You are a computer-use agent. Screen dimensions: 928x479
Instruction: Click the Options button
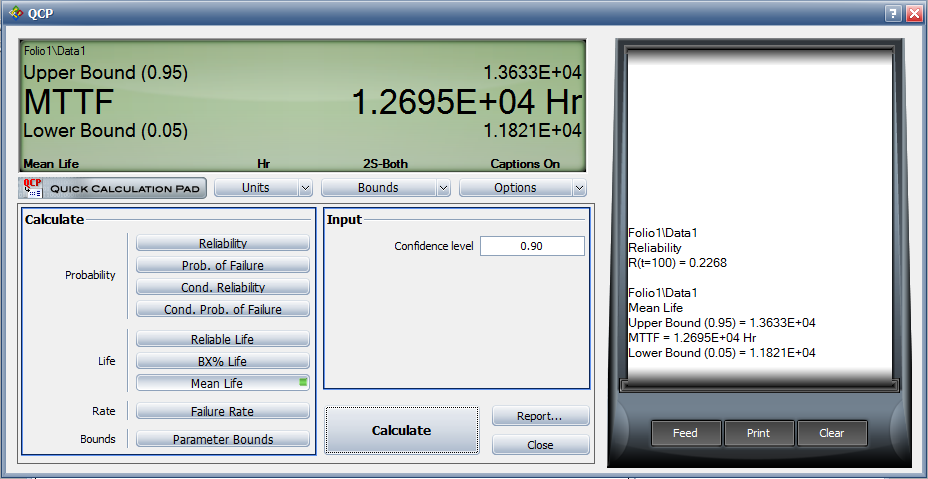click(x=515, y=188)
